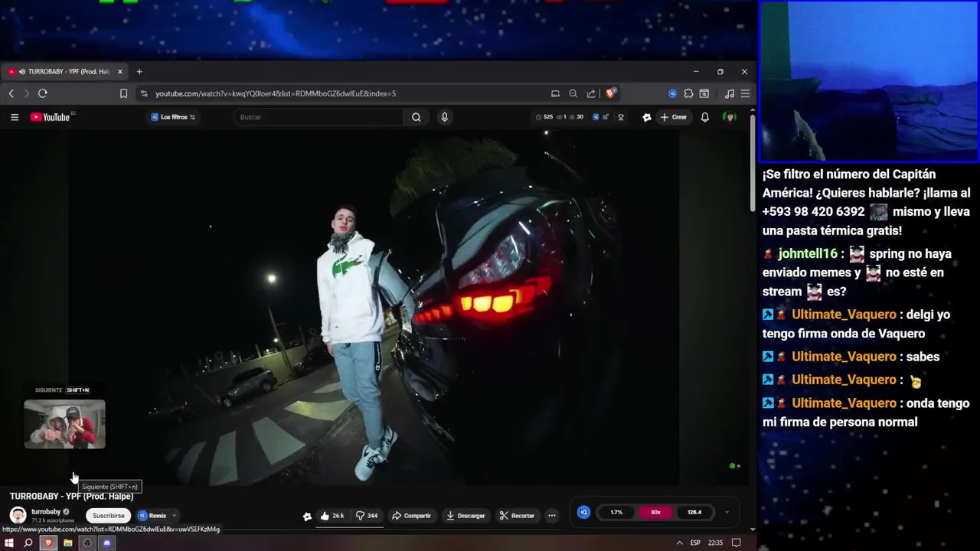980x551 pixels.
Task: Expand the Remix dropdown arrow
Action: click(x=175, y=516)
